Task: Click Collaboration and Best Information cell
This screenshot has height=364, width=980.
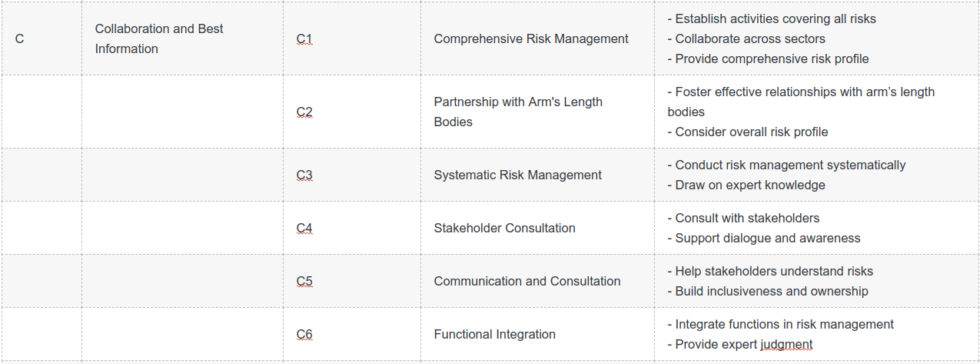Action: [182, 38]
